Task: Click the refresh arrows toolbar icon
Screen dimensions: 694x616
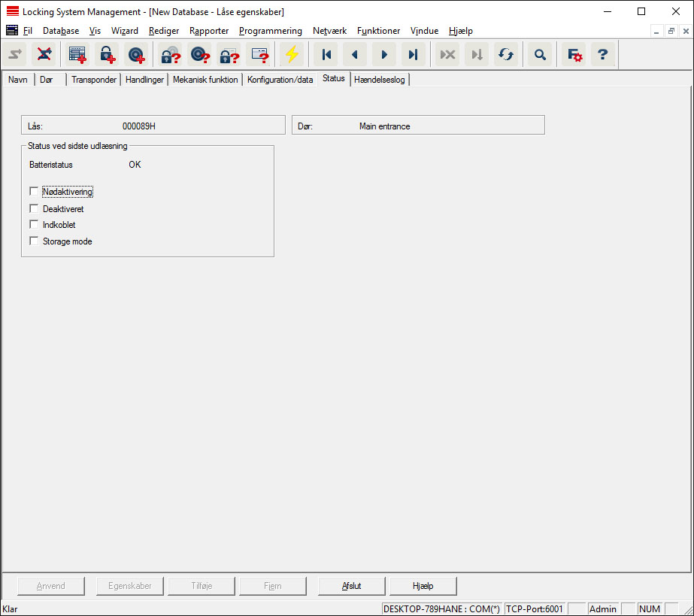Action: click(505, 55)
